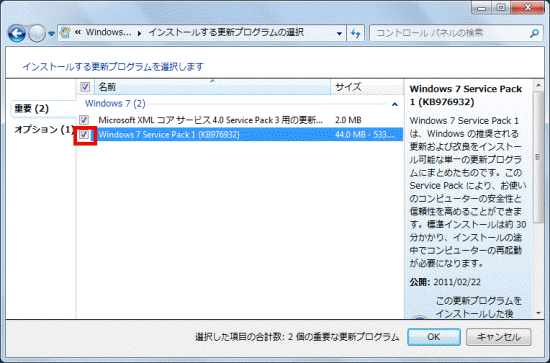
Task: Select Windows 7 Service Pack 1 (KB976932) row
Action: coord(240,135)
